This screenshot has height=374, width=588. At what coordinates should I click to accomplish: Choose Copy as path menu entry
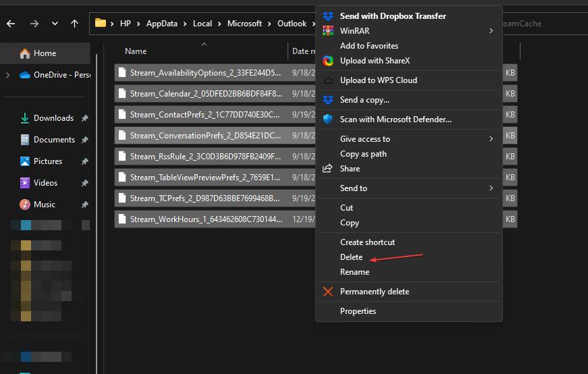(x=363, y=154)
